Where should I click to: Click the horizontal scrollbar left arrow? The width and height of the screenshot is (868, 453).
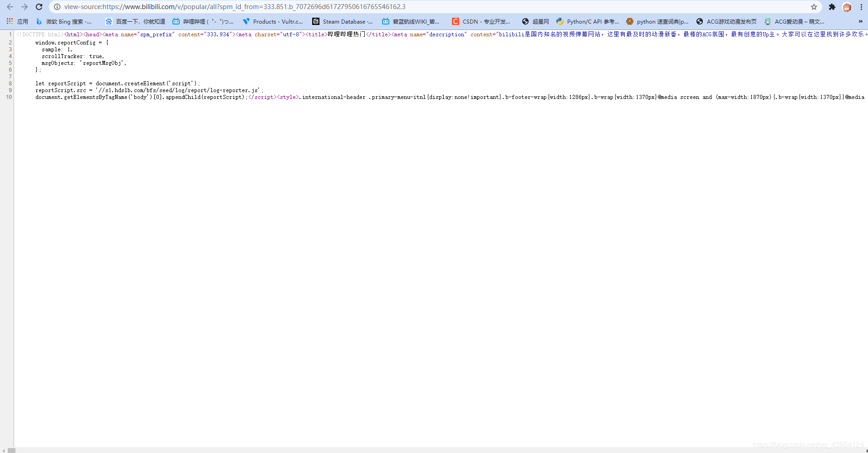pos(4,450)
